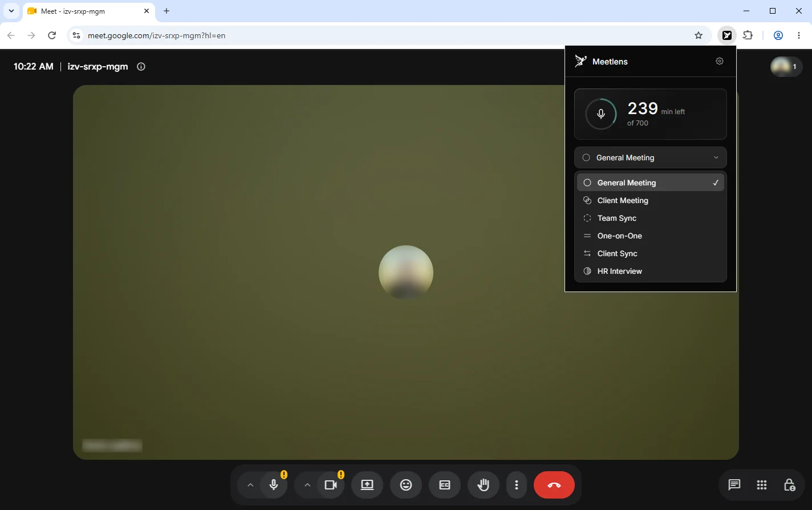
Task: View site information icon in address bar
Action: tap(76, 35)
